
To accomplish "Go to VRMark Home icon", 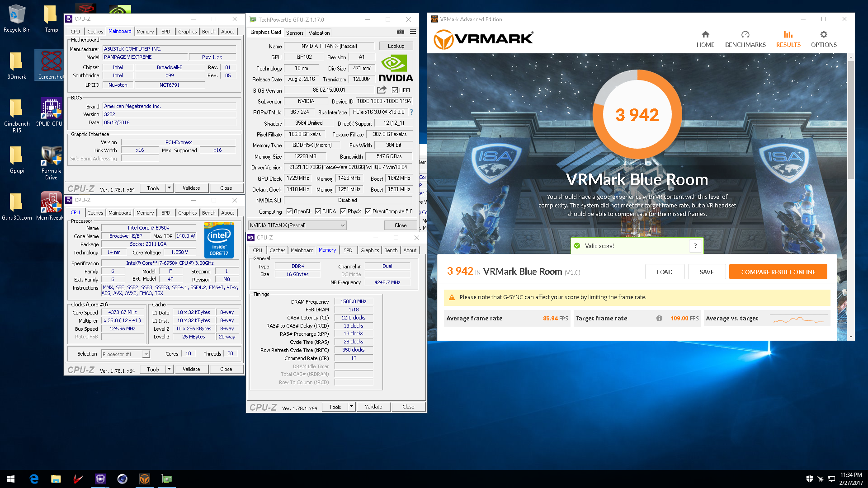I will [x=705, y=39].
